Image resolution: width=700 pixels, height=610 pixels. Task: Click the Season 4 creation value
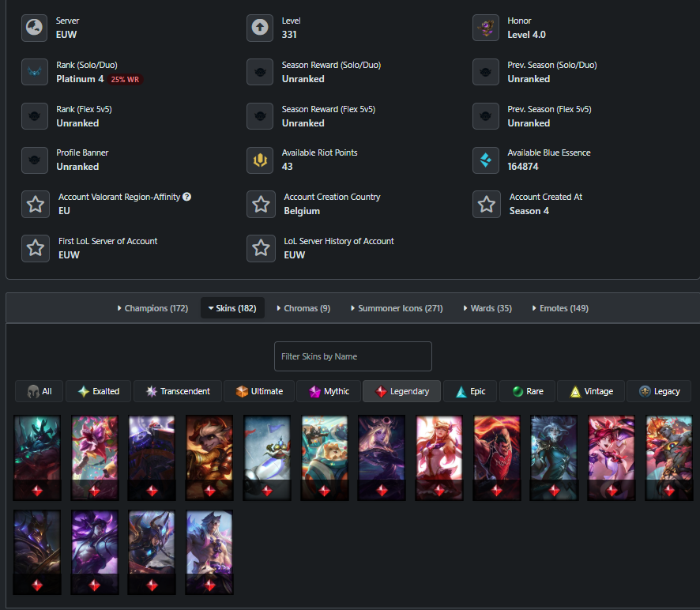point(529,211)
